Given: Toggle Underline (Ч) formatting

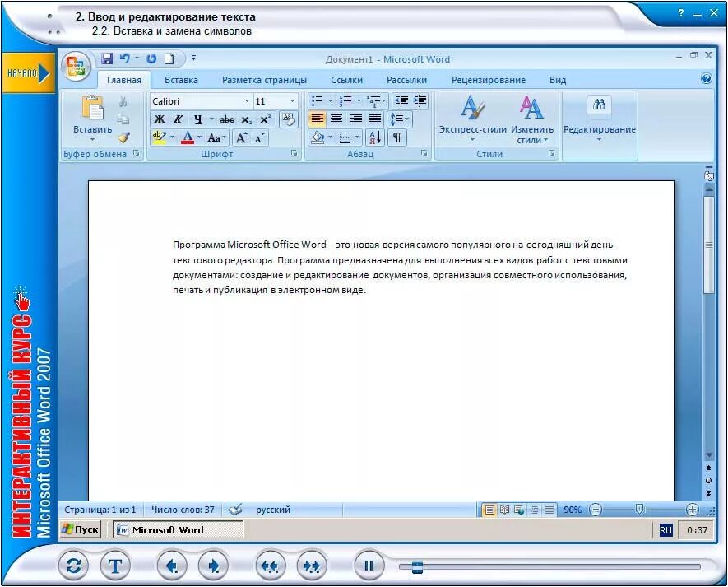Looking at the screenshot, I should pos(198,119).
